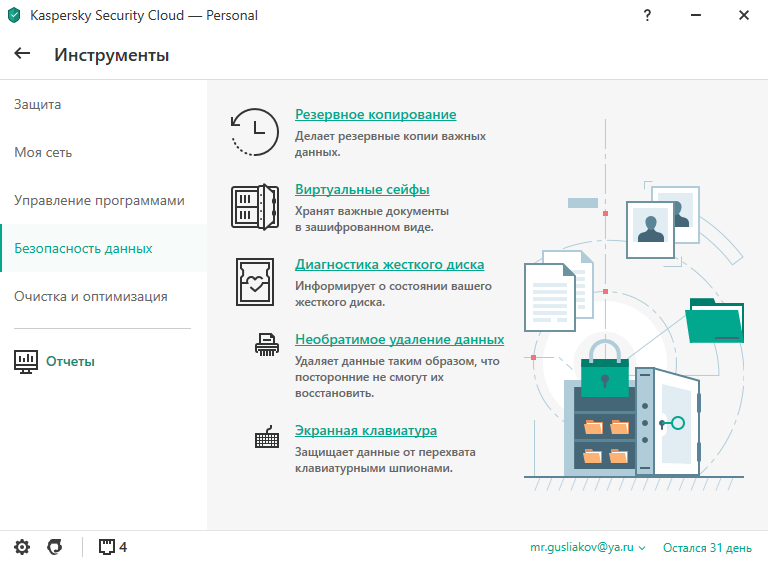Click the 'Kaspersky Security Cloud — Personal' title text
Screen dimensions: 768x562
click(x=144, y=16)
